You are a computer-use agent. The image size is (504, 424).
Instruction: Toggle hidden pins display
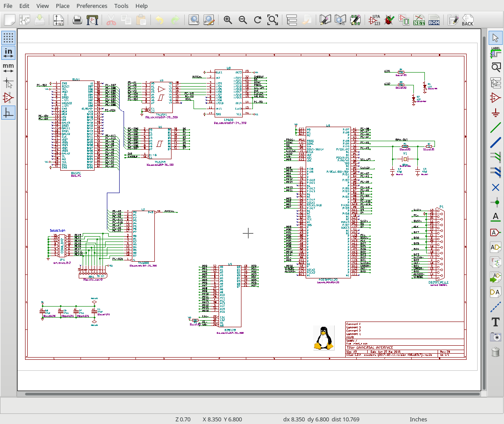8,97
